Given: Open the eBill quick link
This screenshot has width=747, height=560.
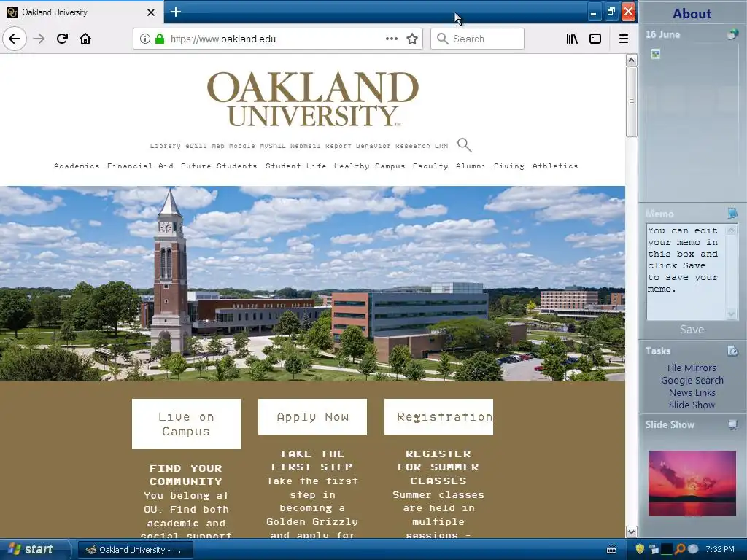Looking at the screenshot, I should pyautogui.click(x=196, y=146).
